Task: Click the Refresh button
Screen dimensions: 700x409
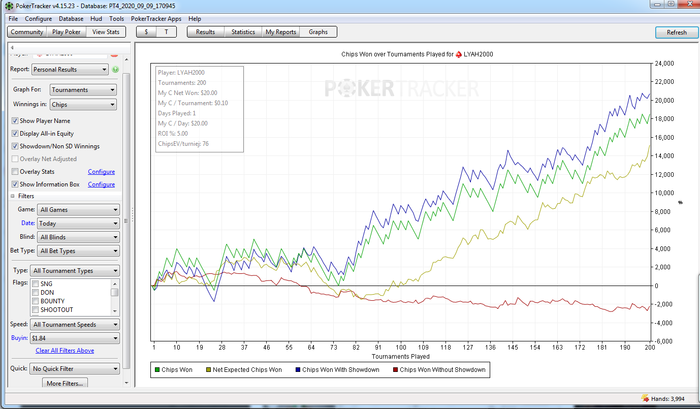Action: pyautogui.click(x=669, y=32)
